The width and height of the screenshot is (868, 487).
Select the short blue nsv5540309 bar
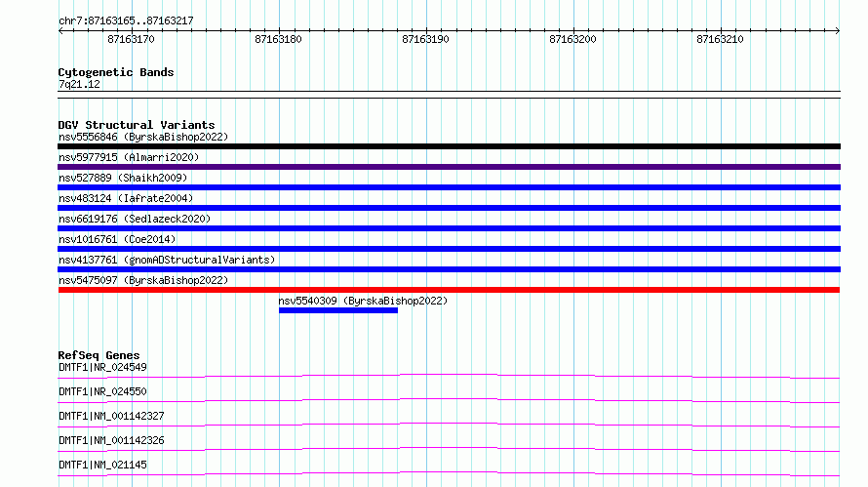pos(338,310)
